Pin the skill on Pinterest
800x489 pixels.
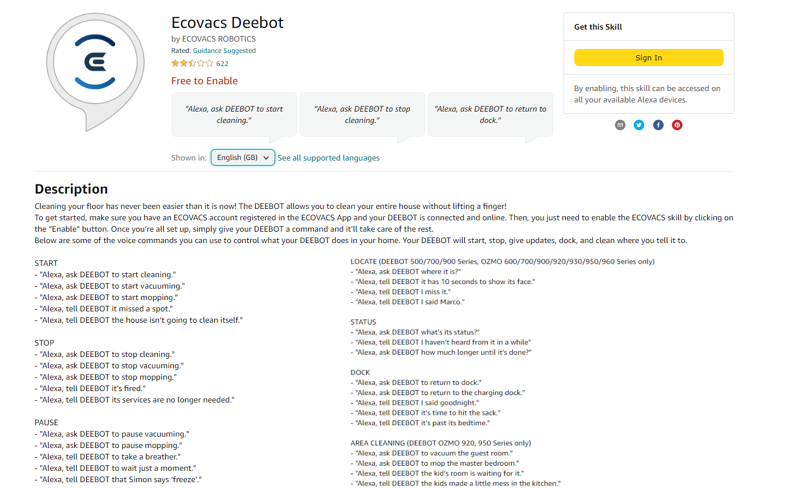(677, 125)
